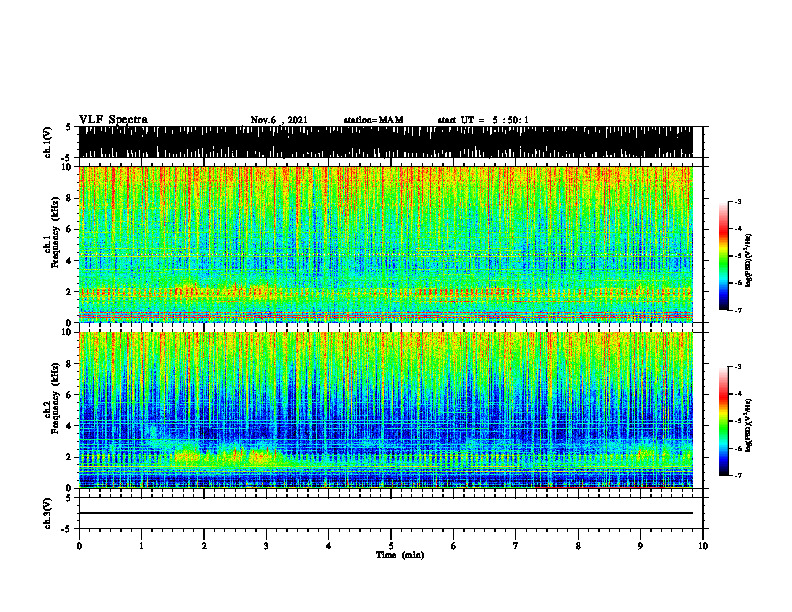The height and width of the screenshot is (612, 792).
Task: Select the date text "Nov.6 , 2021"
Action: (279, 120)
